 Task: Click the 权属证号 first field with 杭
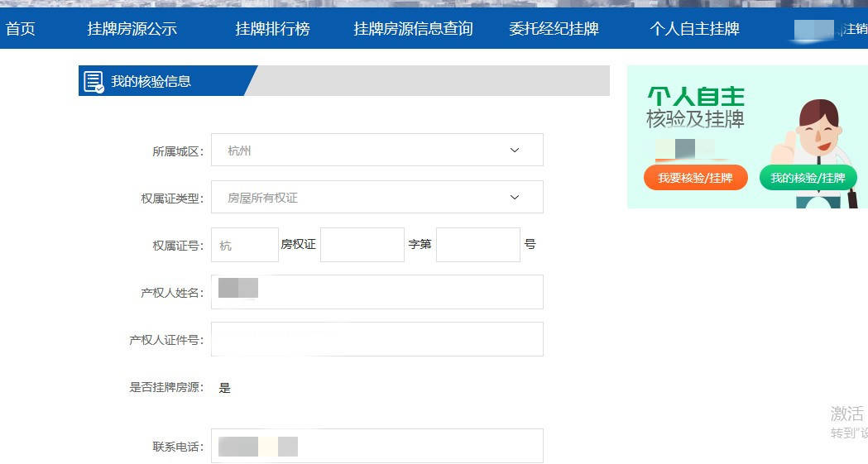(x=245, y=245)
